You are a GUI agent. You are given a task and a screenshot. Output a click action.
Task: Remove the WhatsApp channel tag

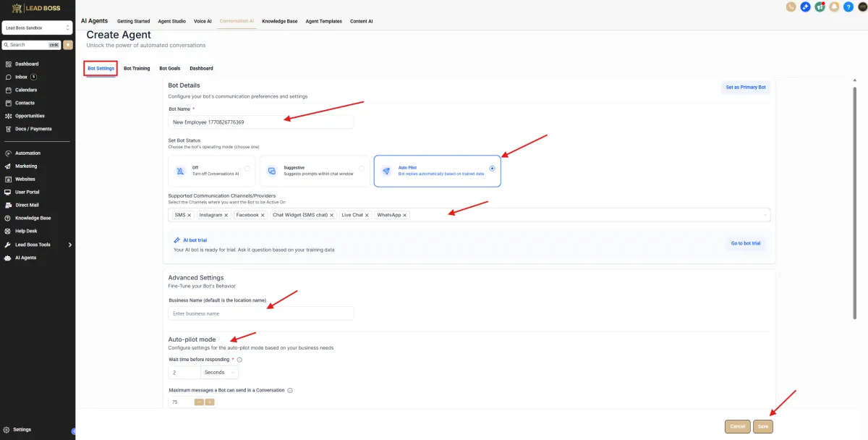405,215
